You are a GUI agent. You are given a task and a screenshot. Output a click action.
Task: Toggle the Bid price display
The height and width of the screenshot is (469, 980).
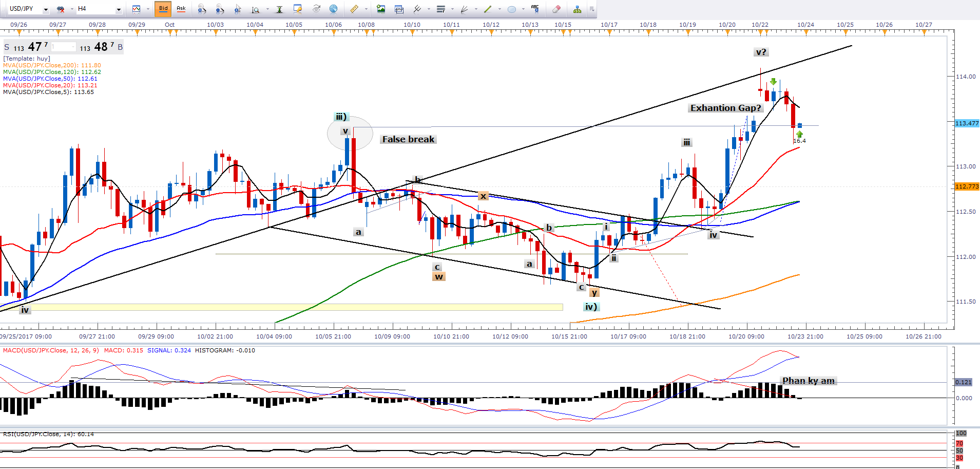coord(163,8)
